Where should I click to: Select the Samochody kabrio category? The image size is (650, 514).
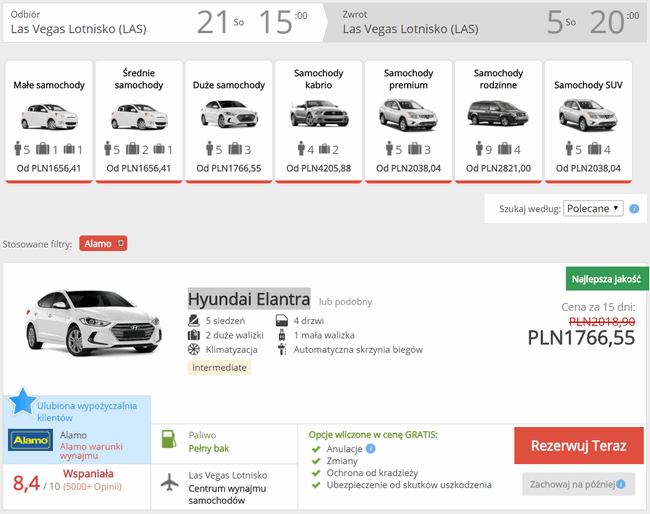tap(318, 121)
